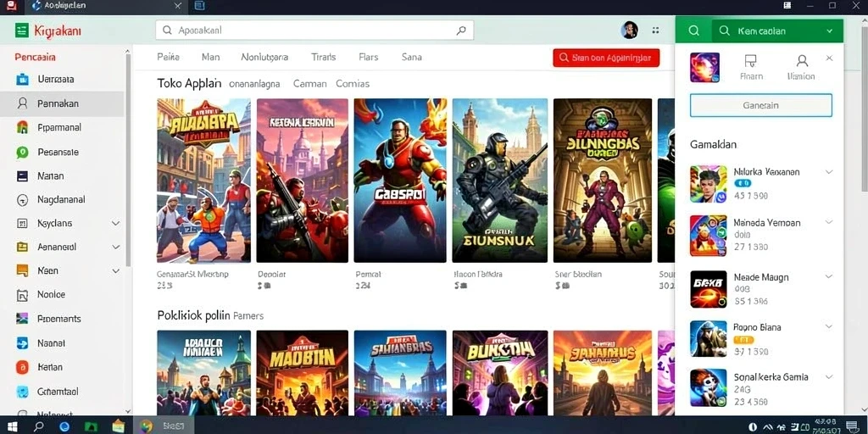Open the Kemcadan dropdown arrow
This screenshot has width=868, height=434.
(x=829, y=31)
